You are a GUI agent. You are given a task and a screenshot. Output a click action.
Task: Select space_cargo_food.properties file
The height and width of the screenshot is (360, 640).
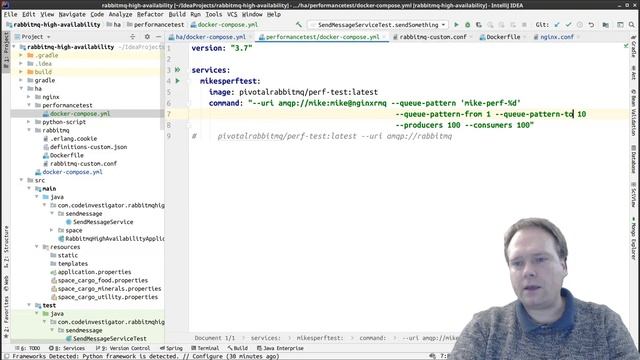(102, 280)
